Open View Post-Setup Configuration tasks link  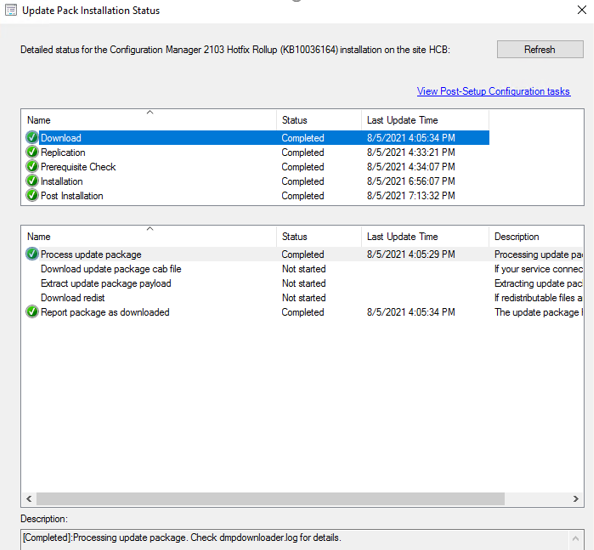click(494, 91)
